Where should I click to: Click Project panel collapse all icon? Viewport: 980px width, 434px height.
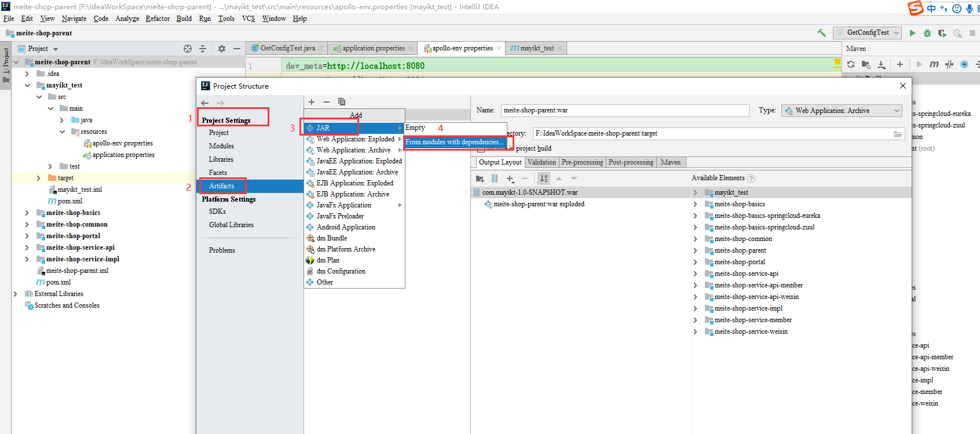click(x=203, y=49)
